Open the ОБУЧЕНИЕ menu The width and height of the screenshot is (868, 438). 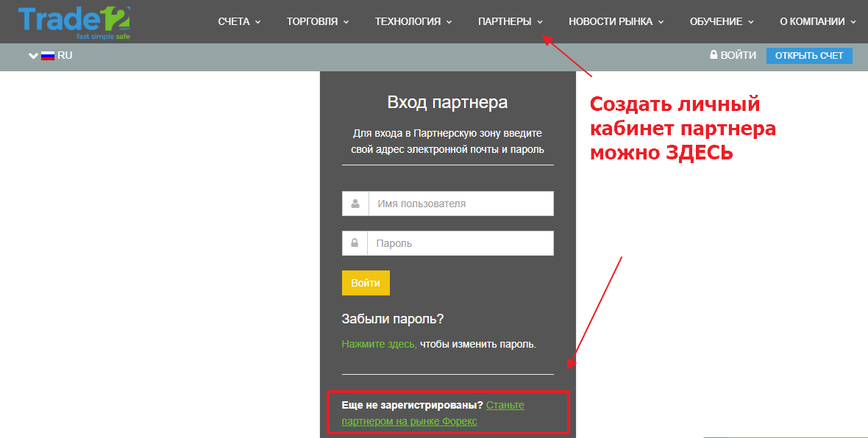click(716, 21)
